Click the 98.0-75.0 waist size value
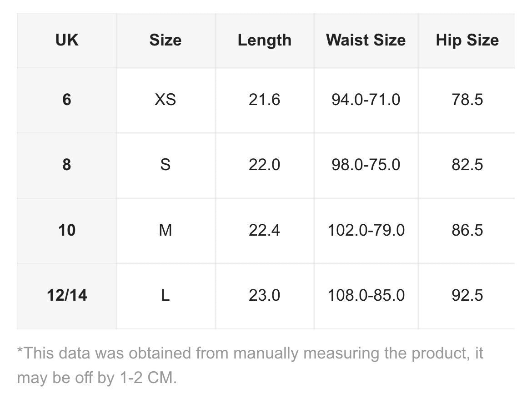This screenshot has width=532, height=399. (x=366, y=164)
